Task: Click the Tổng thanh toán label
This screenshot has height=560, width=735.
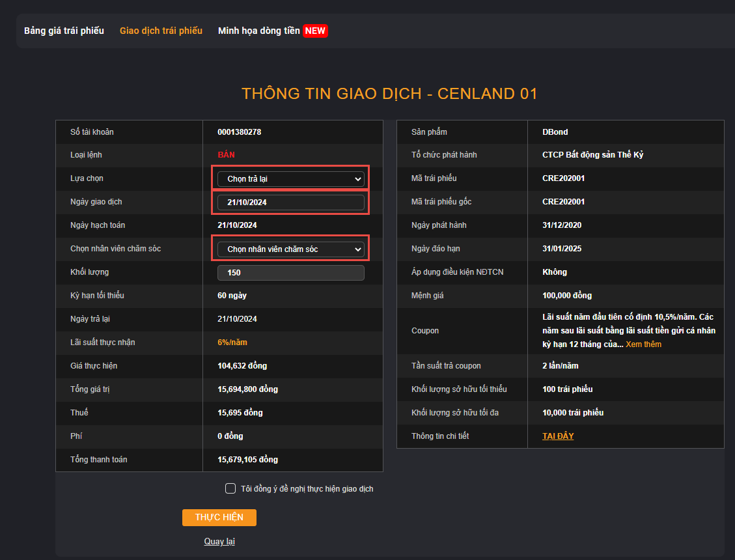Action: tap(98, 460)
